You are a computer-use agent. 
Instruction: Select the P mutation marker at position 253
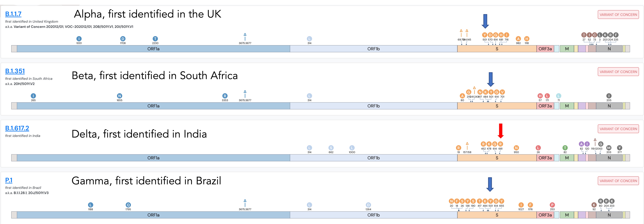pyautogui.click(x=552, y=205)
